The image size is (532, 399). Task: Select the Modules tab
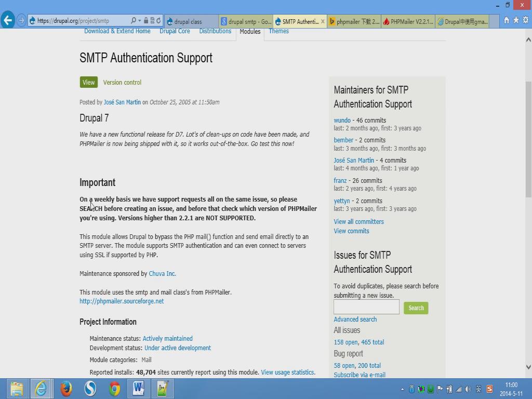click(250, 32)
